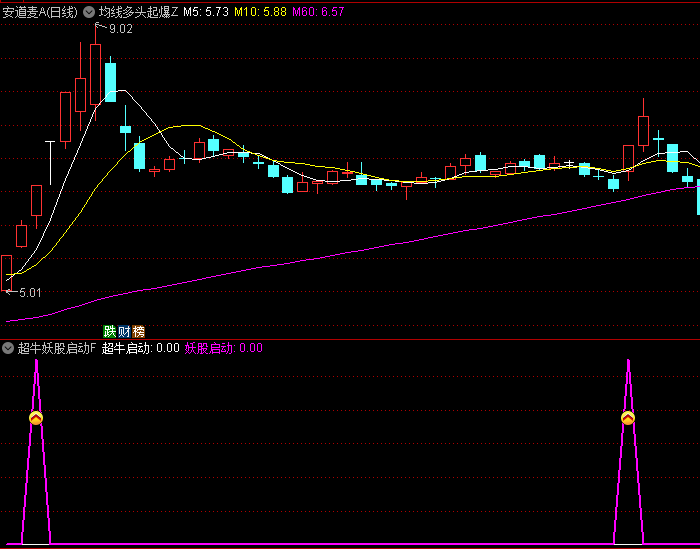
Task: Click the green 跌 badge icon
Action: [110, 332]
